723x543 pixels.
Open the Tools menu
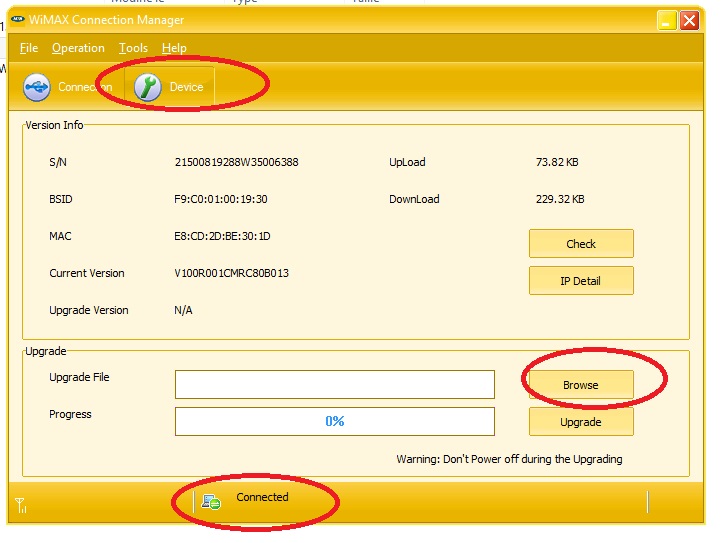pyautogui.click(x=133, y=48)
